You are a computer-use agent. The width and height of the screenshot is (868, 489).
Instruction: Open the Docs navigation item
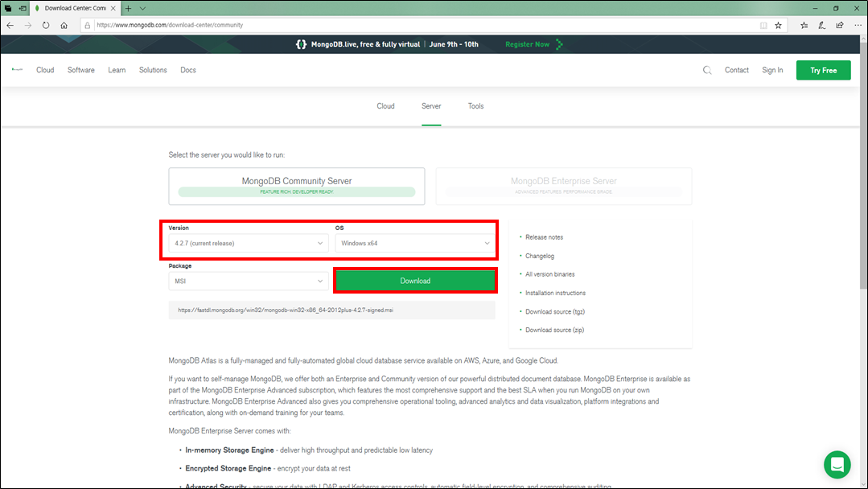pos(188,70)
